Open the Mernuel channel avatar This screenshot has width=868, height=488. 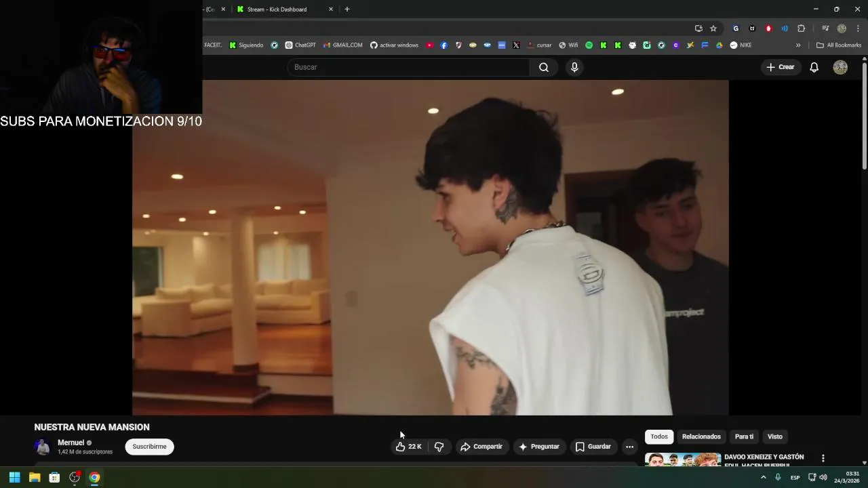tap(43, 447)
